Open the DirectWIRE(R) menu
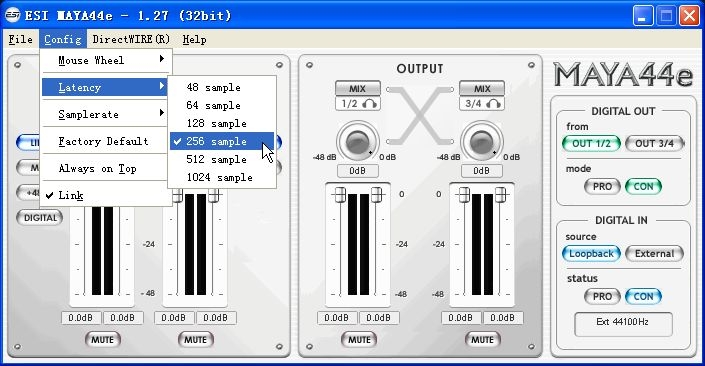This screenshot has height=366, width=705. point(131,40)
